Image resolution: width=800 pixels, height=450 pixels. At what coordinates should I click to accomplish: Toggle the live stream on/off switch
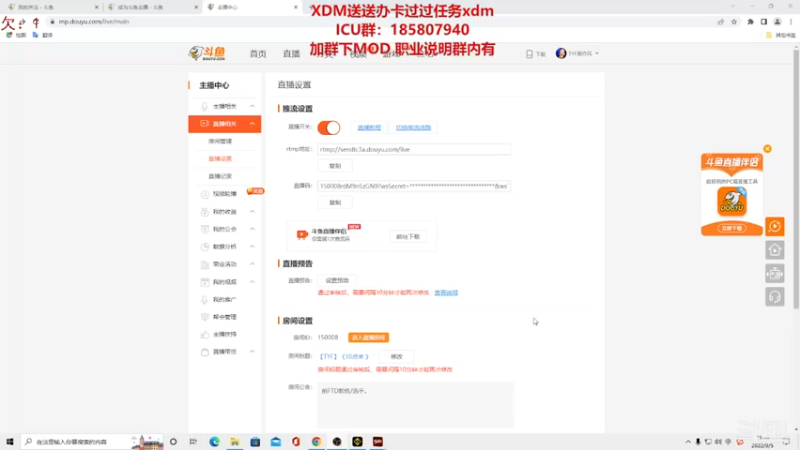pos(329,128)
